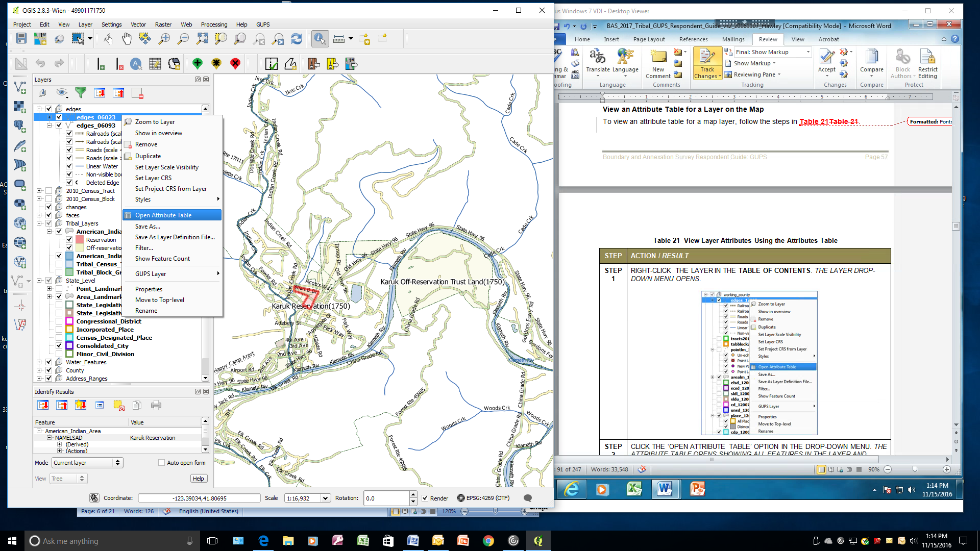The height and width of the screenshot is (551, 980).
Task: Click the Pan Map hand tool
Action: [126, 39]
